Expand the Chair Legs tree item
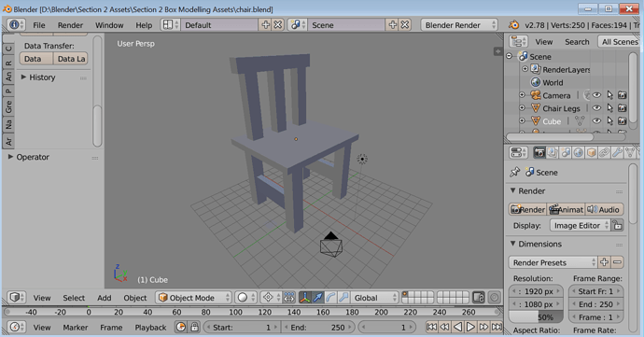The height and width of the screenshot is (337, 644). coord(522,108)
